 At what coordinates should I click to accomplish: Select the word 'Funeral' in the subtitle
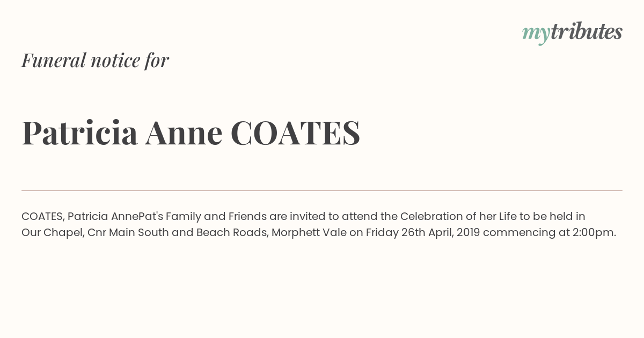[54, 60]
